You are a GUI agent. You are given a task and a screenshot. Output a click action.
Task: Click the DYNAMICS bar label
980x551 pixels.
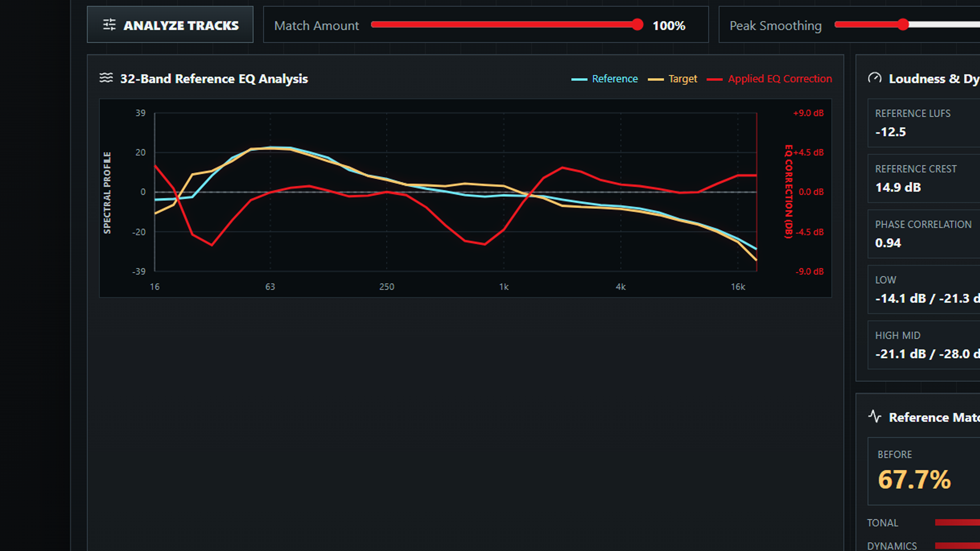point(892,546)
